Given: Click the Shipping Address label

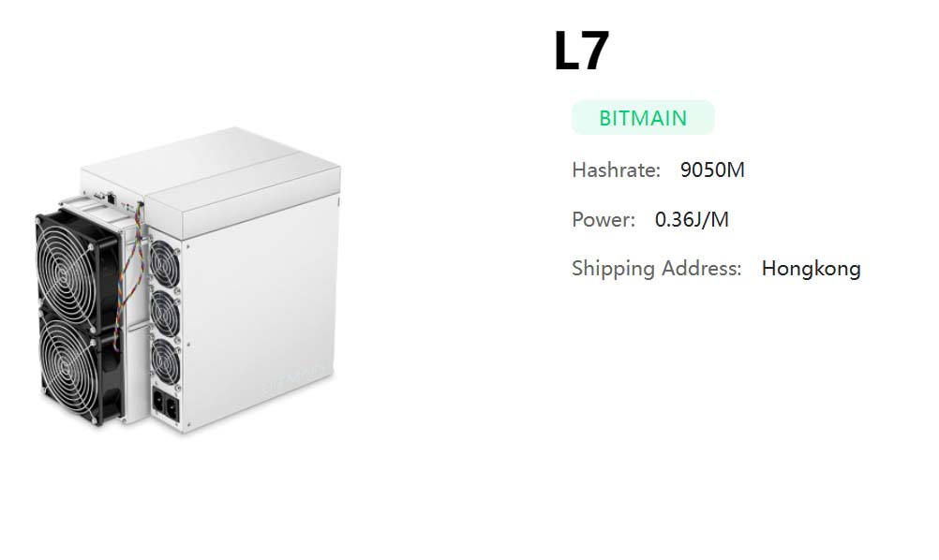Looking at the screenshot, I should pyautogui.click(x=656, y=269).
